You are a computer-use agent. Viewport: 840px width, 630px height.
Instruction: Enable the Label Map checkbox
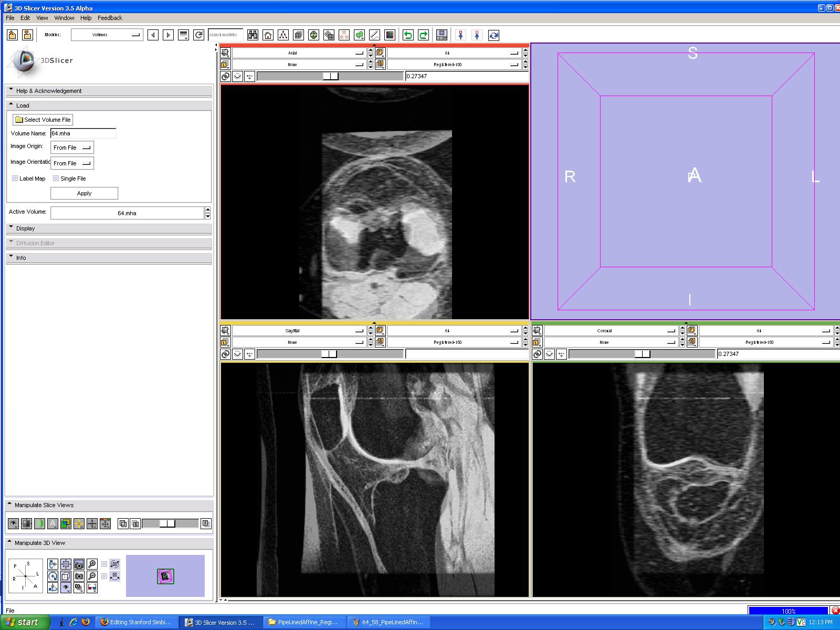(x=15, y=178)
